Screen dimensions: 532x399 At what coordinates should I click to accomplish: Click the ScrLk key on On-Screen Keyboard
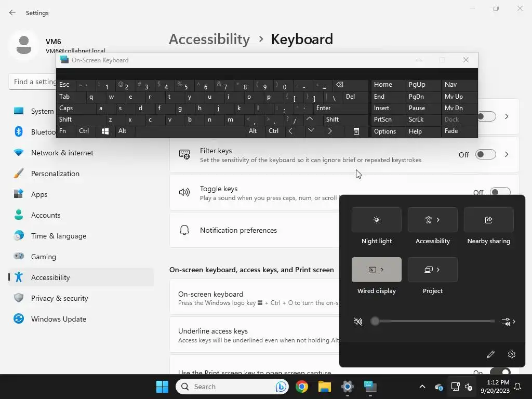(423, 119)
